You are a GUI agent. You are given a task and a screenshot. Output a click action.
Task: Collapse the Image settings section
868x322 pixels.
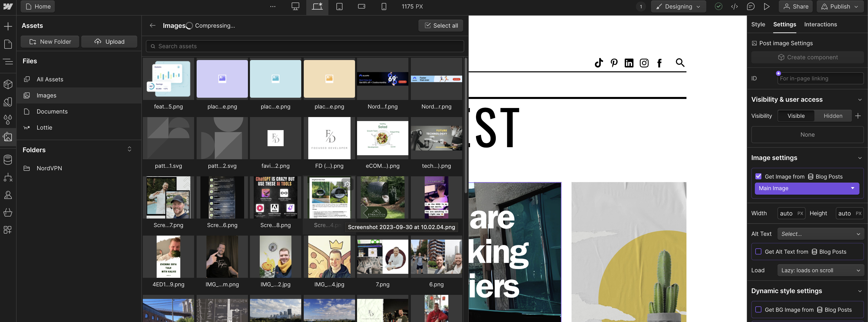point(859,158)
